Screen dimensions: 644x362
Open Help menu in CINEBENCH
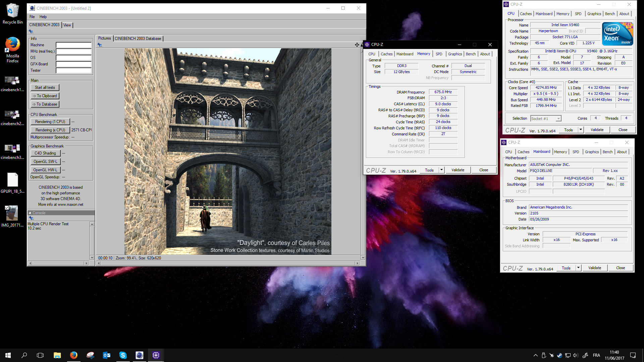43,17
